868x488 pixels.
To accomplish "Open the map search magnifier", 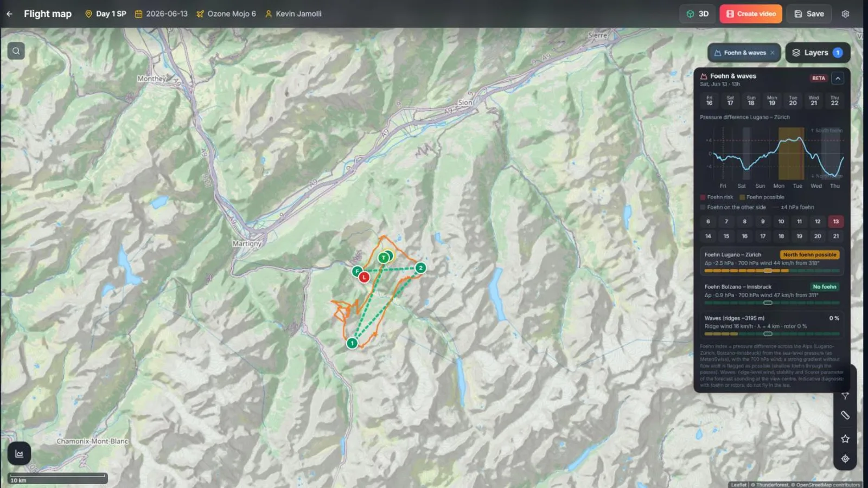I will pos(16,51).
